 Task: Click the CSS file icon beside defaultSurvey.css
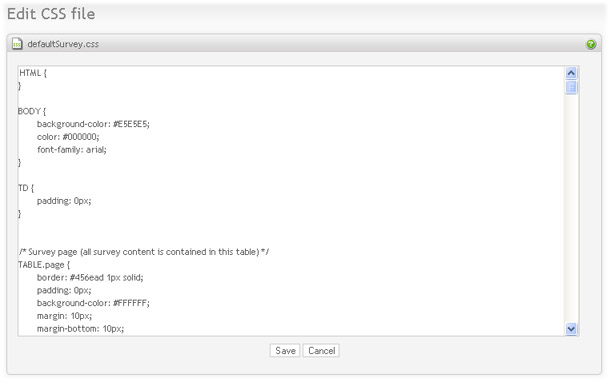click(x=17, y=44)
